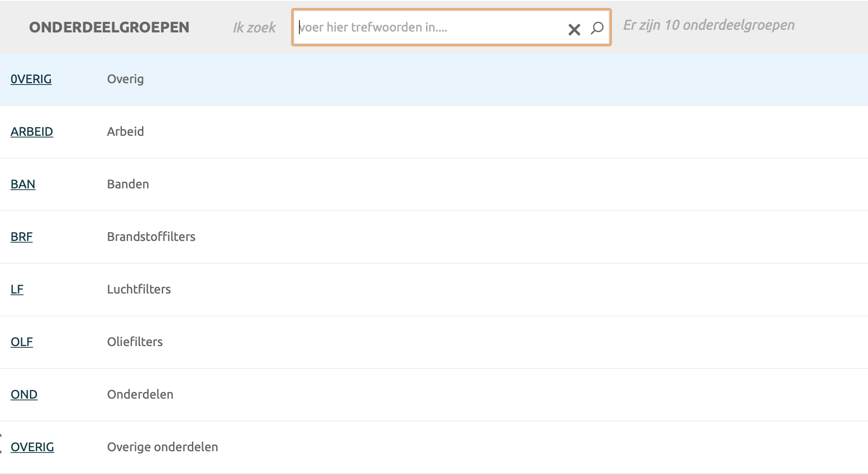
Task: Select the Brandstoffilters row description
Action: (151, 237)
